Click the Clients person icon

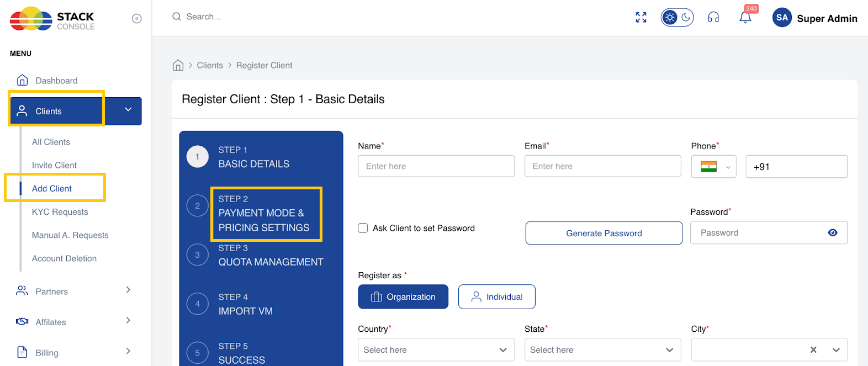click(22, 111)
